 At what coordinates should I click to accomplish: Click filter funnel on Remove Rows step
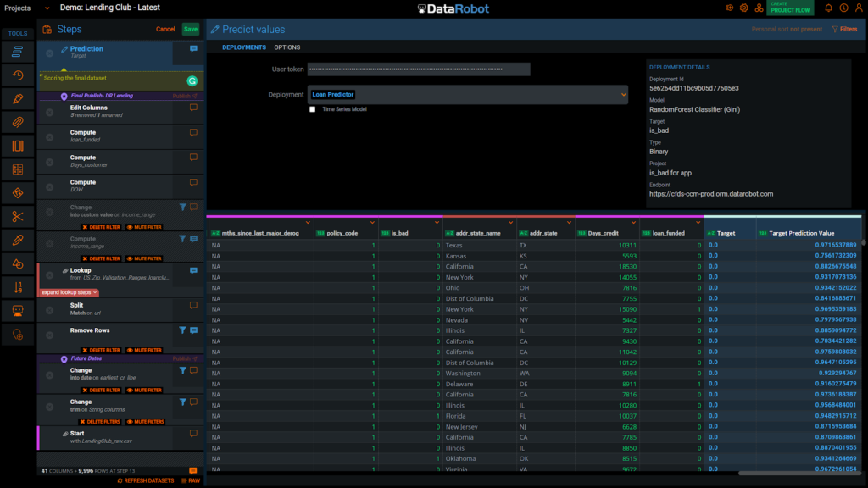click(x=182, y=330)
